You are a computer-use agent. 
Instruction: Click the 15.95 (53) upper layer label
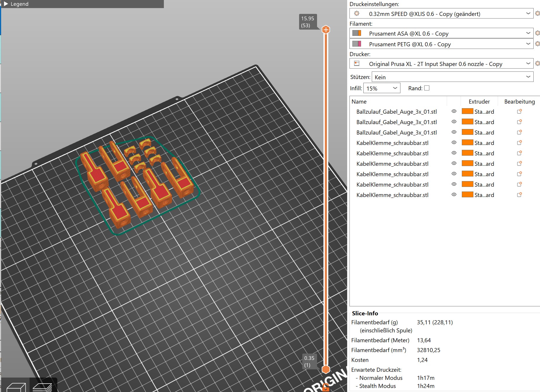tap(307, 22)
